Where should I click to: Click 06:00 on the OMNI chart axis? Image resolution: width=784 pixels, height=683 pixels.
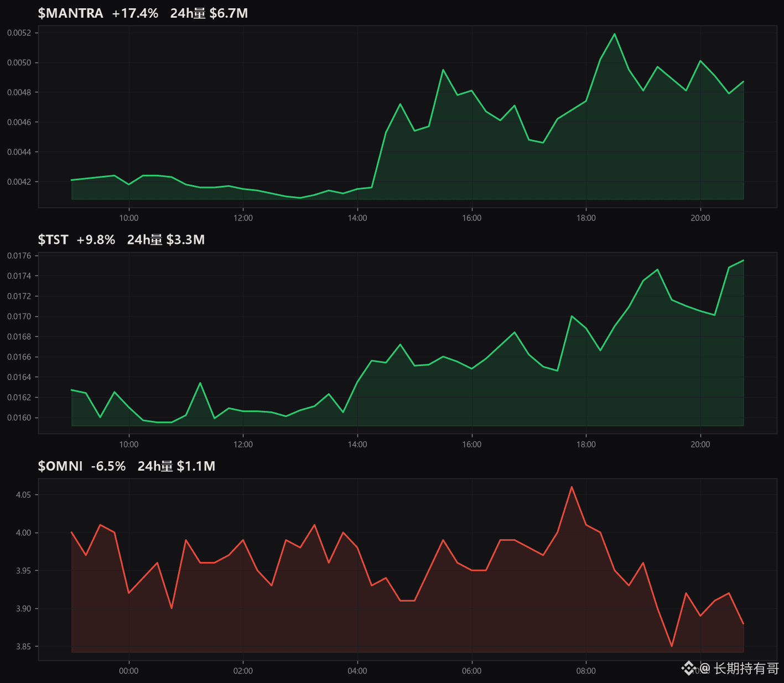pyautogui.click(x=472, y=671)
